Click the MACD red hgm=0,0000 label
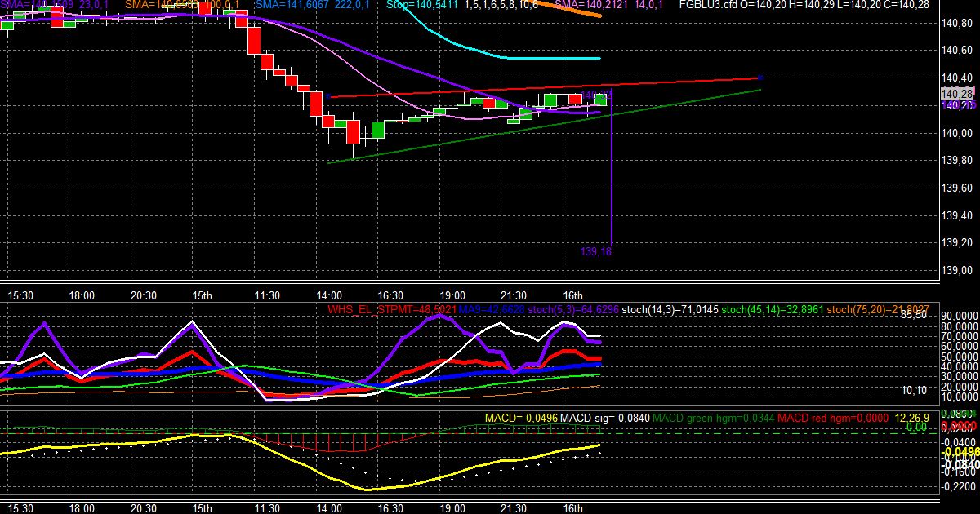 click(x=833, y=418)
